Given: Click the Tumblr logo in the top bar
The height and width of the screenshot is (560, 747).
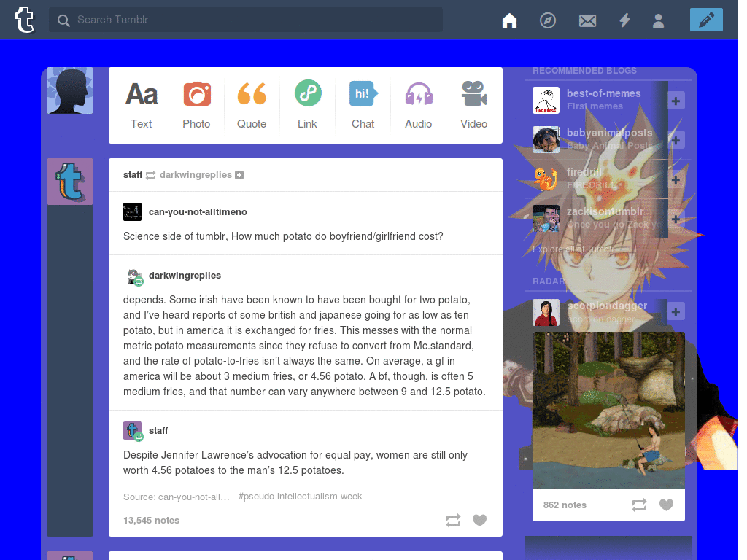Looking at the screenshot, I should [24, 20].
